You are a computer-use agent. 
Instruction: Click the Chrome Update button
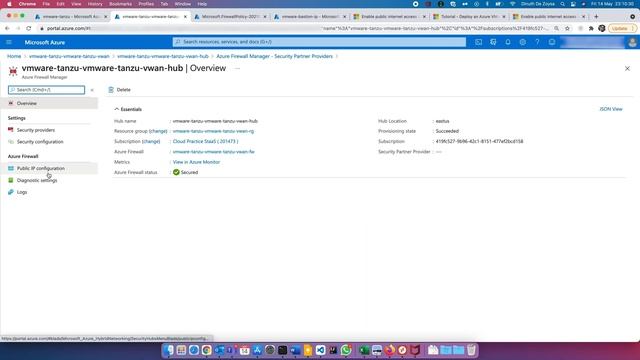coord(622,29)
